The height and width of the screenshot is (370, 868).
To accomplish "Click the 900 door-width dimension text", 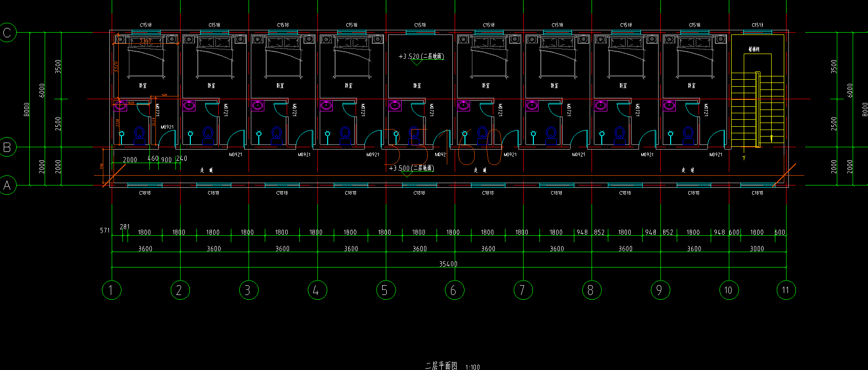I will [166, 159].
